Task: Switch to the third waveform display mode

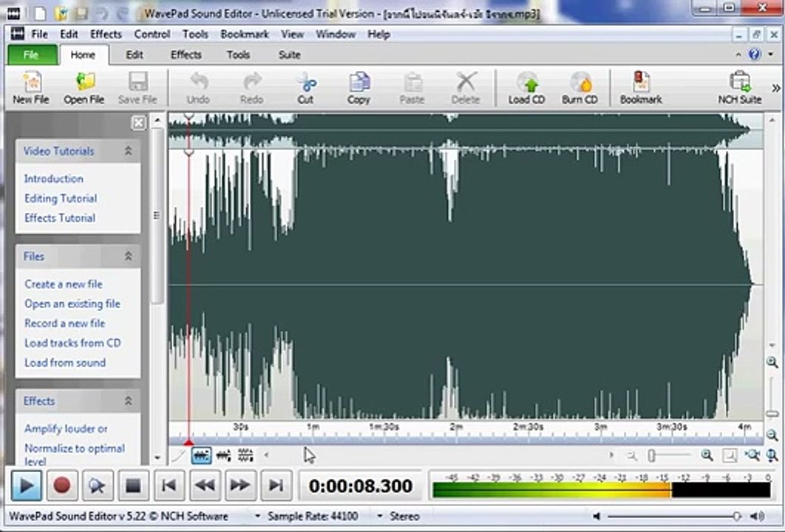Action: click(245, 455)
